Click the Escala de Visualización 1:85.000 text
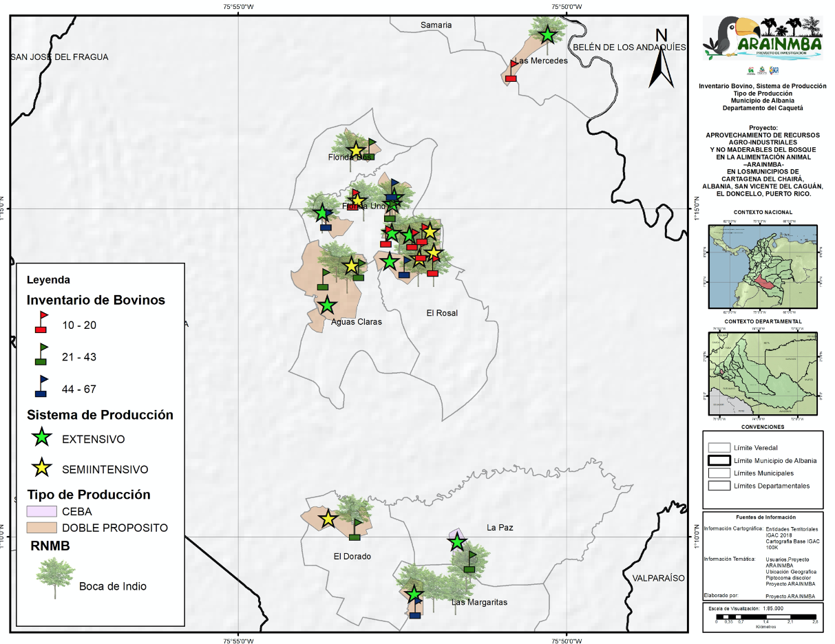Viewport: 835px width, 644px height. point(746,608)
